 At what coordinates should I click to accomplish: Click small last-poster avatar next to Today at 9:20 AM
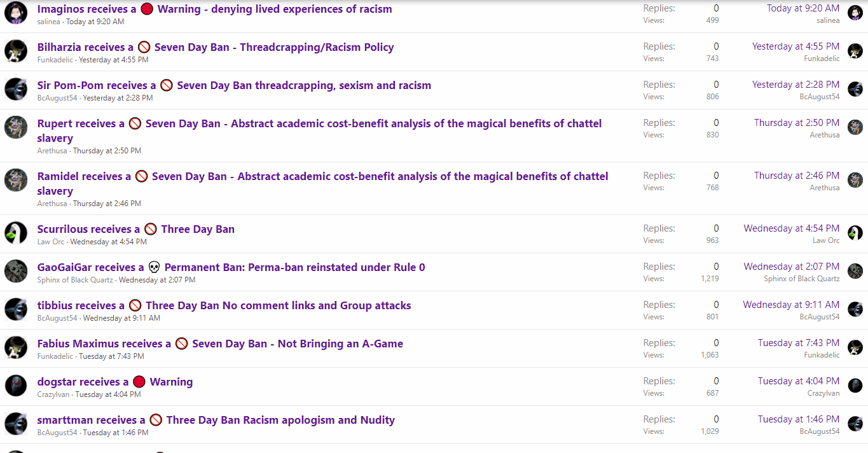pos(855,13)
